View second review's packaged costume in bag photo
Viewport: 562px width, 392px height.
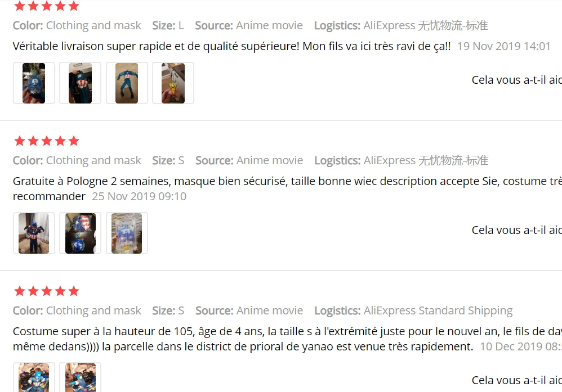(x=127, y=233)
